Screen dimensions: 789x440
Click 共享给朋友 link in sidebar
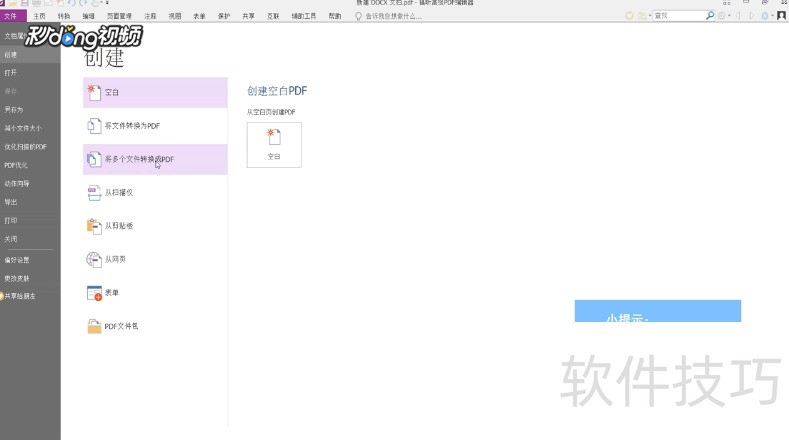pos(20,296)
